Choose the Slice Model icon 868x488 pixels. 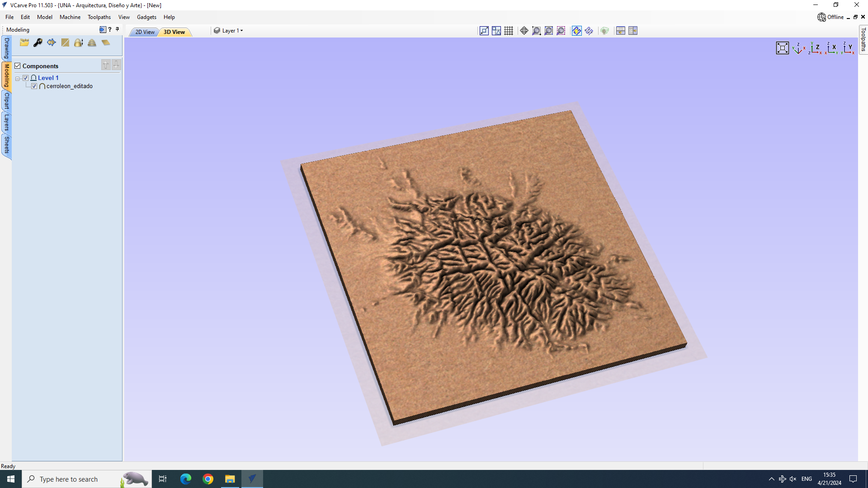click(x=92, y=42)
